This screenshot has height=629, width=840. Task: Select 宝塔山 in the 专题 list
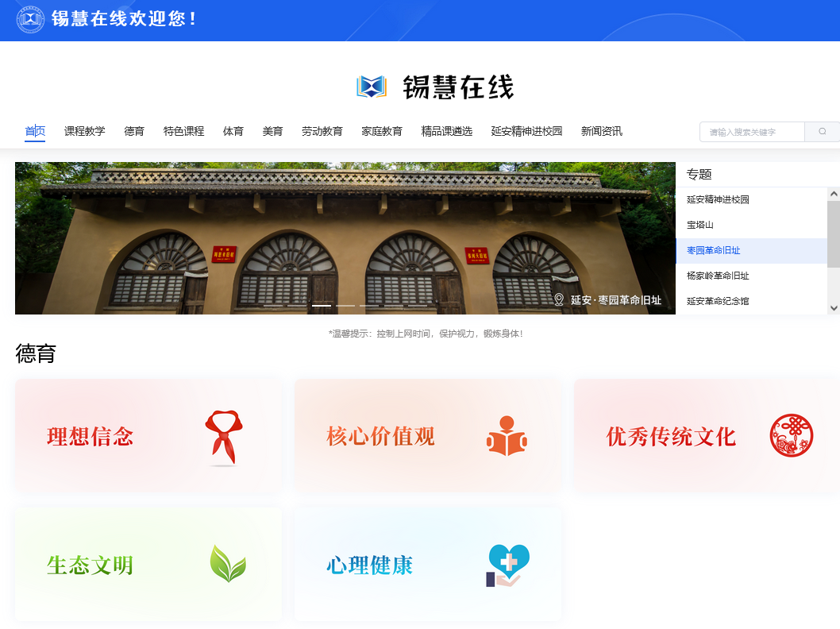[700, 225]
